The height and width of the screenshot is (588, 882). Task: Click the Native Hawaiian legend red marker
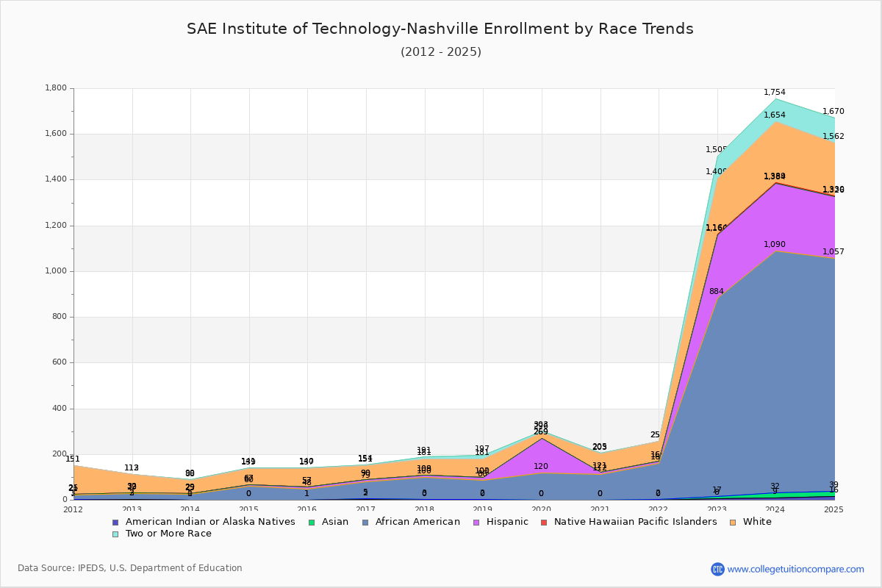(x=544, y=522)
